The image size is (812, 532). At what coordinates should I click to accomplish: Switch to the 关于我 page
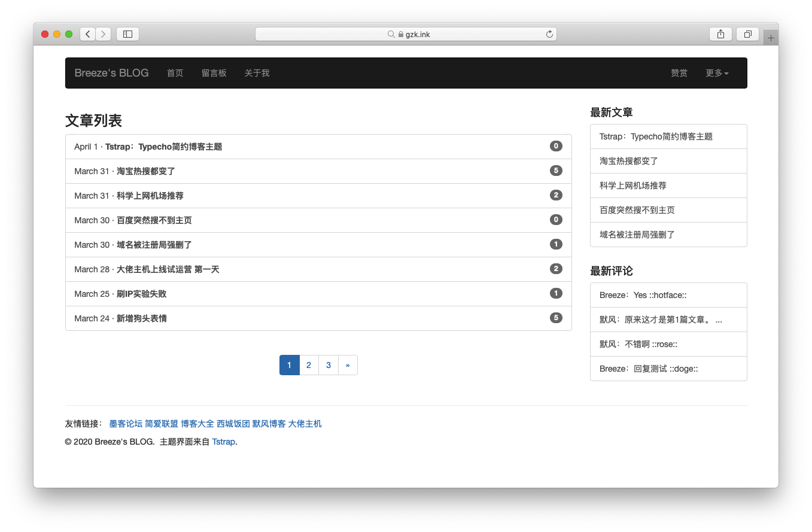(257, 73)
